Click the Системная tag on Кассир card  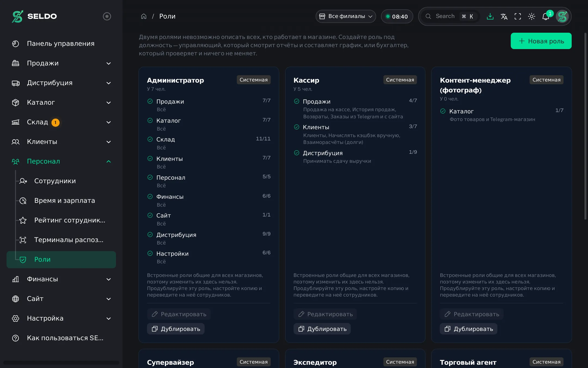(400, 80)
